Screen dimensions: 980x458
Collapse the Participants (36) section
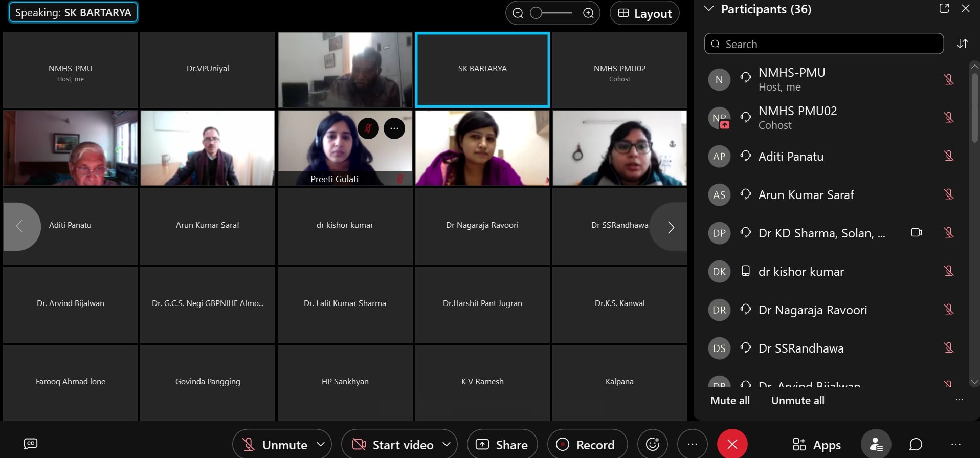tap(709, 9)
